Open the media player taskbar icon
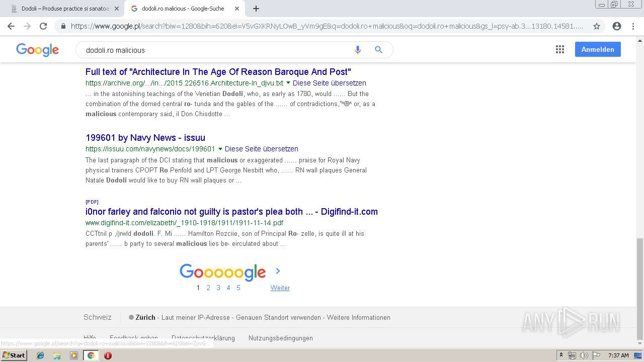The height and width of the screenshot is (362, 644). click(x=74, y=355)
